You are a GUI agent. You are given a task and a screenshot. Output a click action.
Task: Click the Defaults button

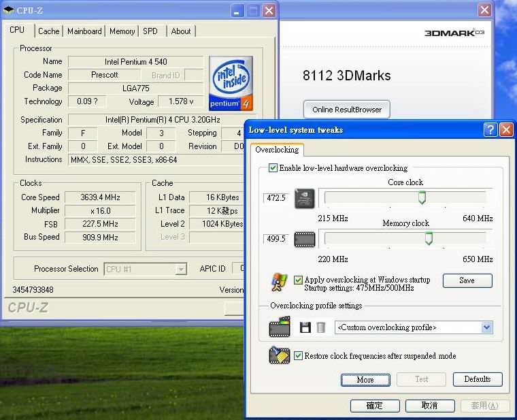pos(478,379)
